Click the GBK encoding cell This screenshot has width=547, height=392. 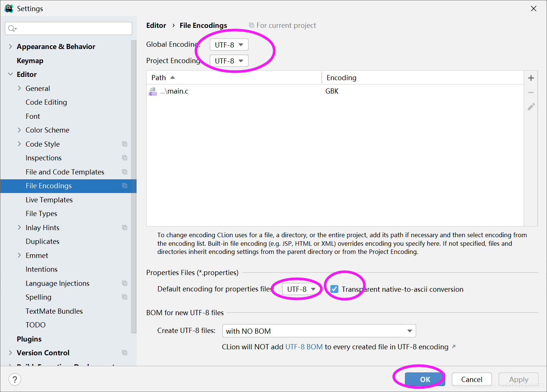tap(332, 91)
